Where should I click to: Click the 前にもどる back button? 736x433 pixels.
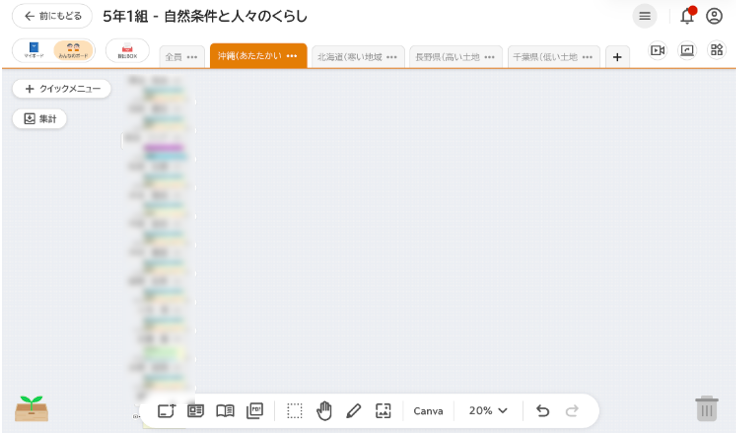coord(52,16)
